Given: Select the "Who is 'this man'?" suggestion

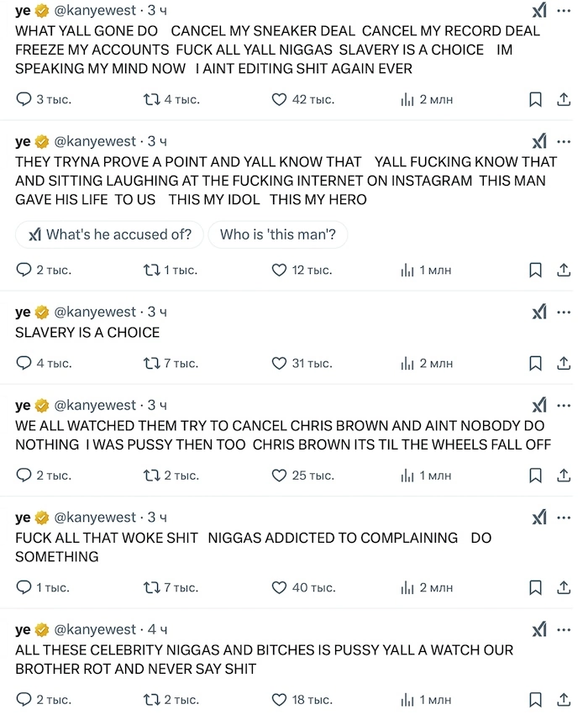Looking at the screenshot, I should [278, 234].
